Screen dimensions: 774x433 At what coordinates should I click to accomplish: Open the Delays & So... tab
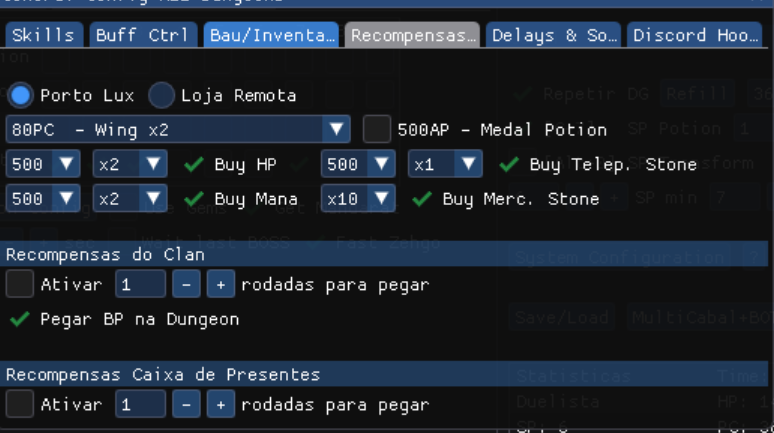[x=553, y=35]
